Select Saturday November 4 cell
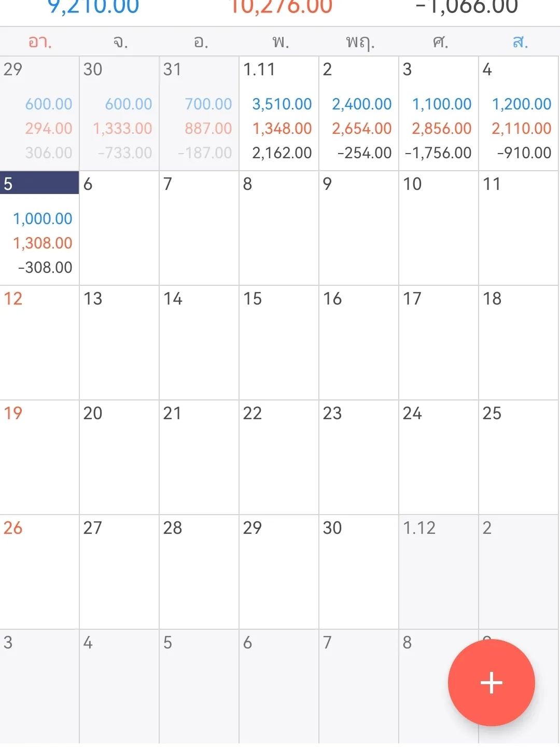Image resolution: width=560 pixels, height=747 pixels. click(519, 113)
